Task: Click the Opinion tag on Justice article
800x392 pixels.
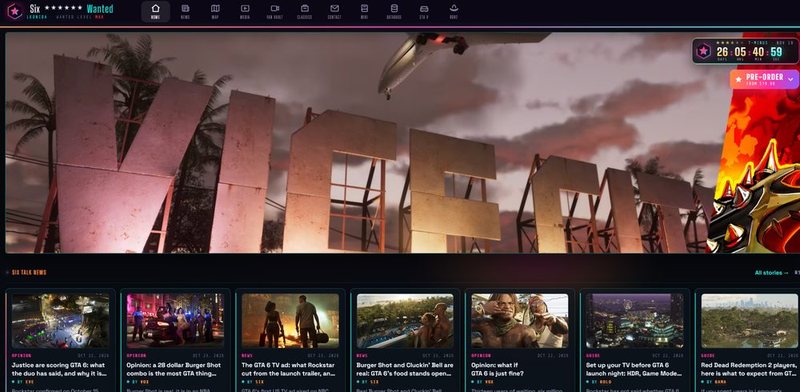Action: (x=21, y=356)
